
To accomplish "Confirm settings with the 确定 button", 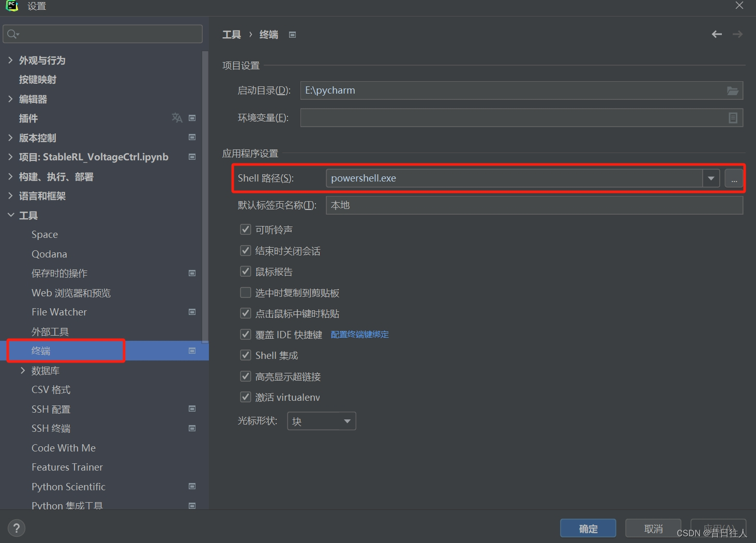I will [x=588, y=528].
